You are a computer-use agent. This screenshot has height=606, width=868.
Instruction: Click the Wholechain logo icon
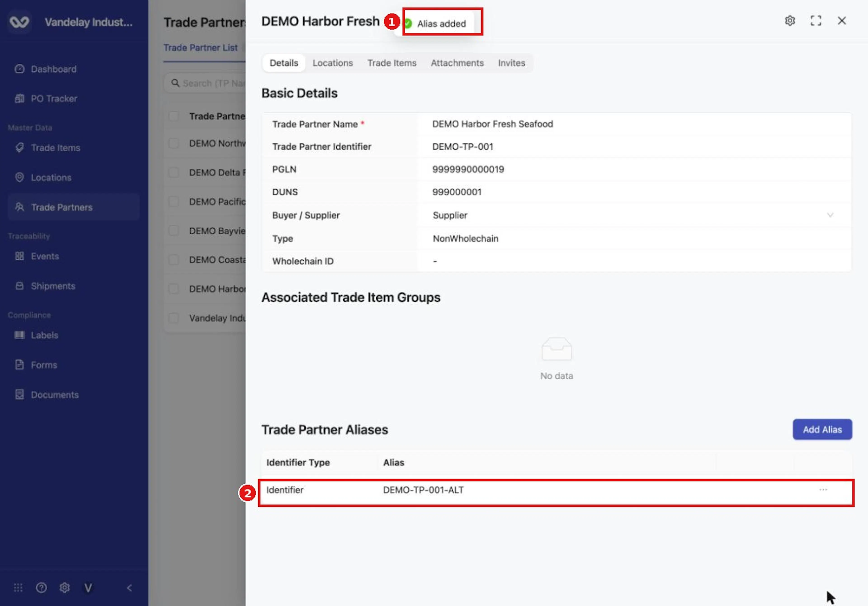coord(19,22)
